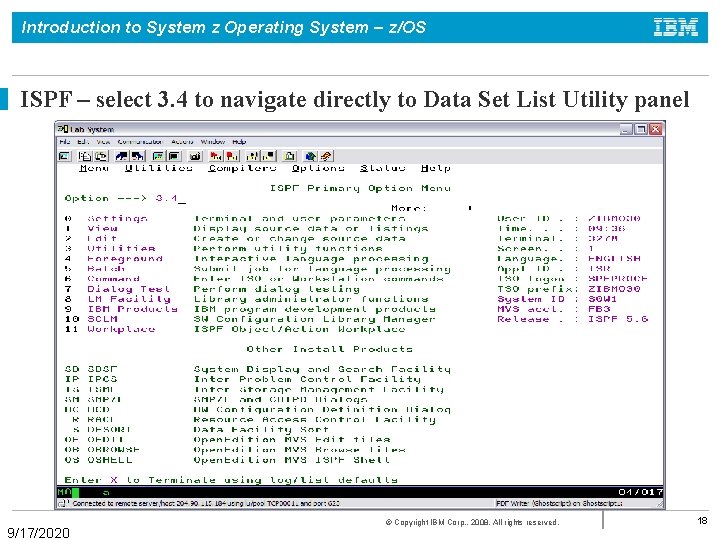Open the Communication menu

click(x=140, y=142)
